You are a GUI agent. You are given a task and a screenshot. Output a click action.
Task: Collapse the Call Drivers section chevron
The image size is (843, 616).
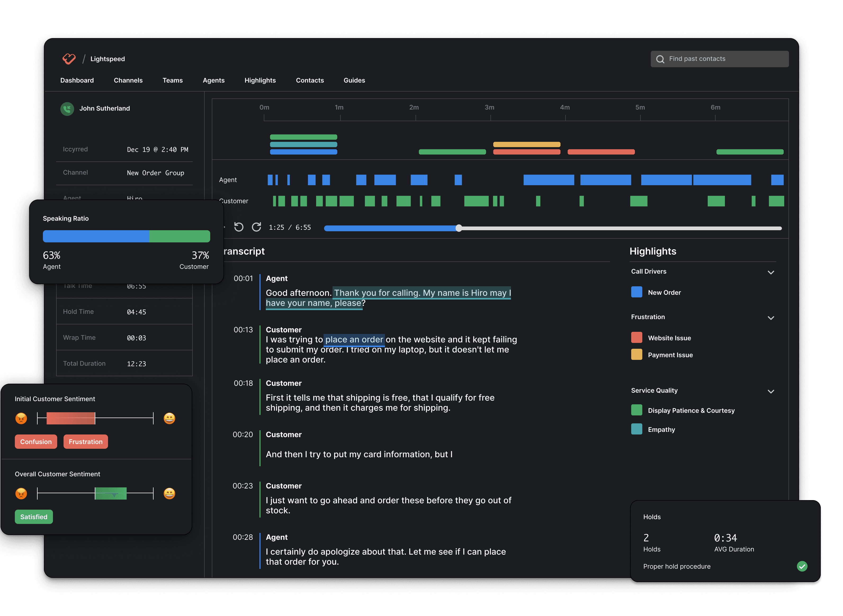tap(771, 272)
